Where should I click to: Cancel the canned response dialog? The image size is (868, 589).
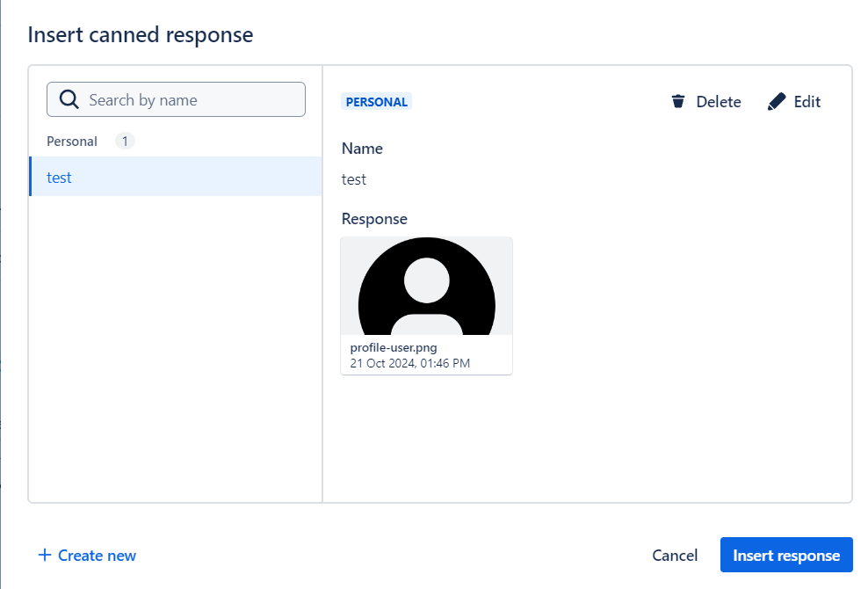[674, 556]
